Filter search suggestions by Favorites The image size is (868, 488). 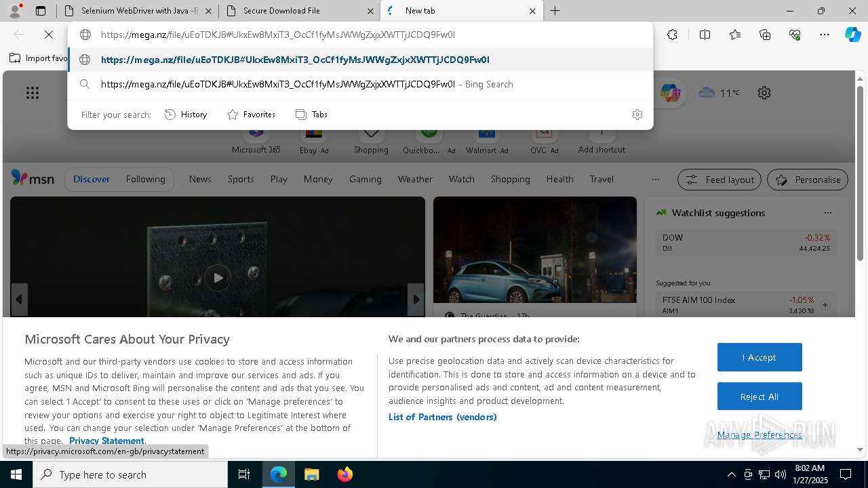point(251,115)
